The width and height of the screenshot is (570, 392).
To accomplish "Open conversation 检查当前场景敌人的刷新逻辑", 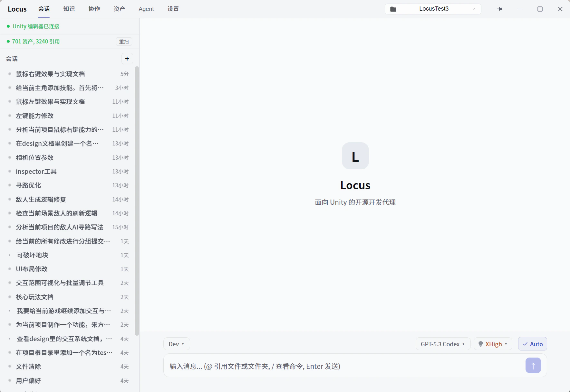I will click(x=68, y=213).
